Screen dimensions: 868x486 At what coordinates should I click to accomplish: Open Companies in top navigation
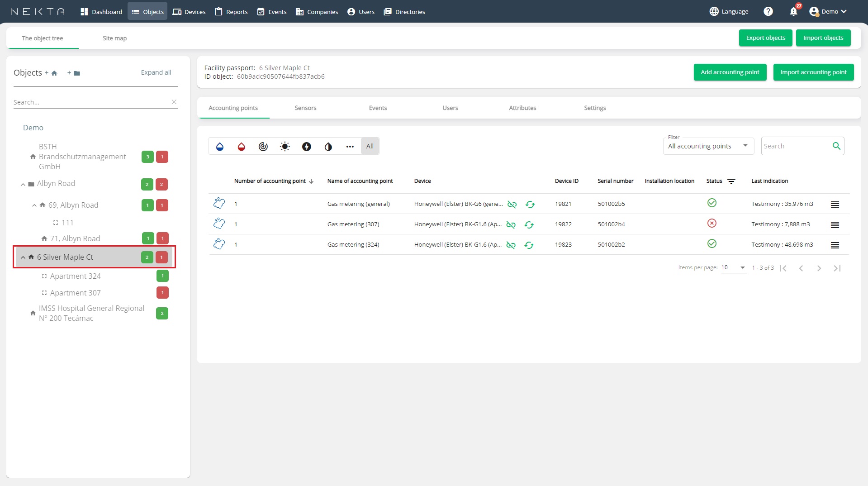[x=317, y=11]
